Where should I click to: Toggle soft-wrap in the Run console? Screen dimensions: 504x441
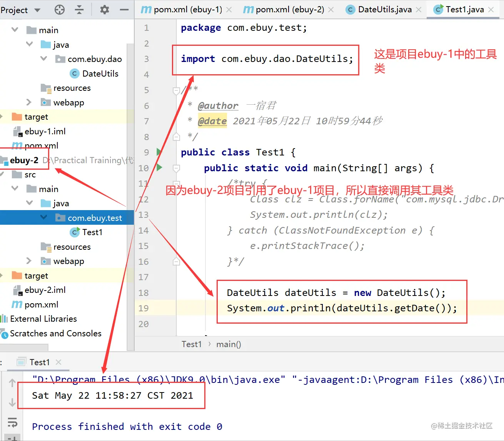pyautogui.click(x=12, y=422)
